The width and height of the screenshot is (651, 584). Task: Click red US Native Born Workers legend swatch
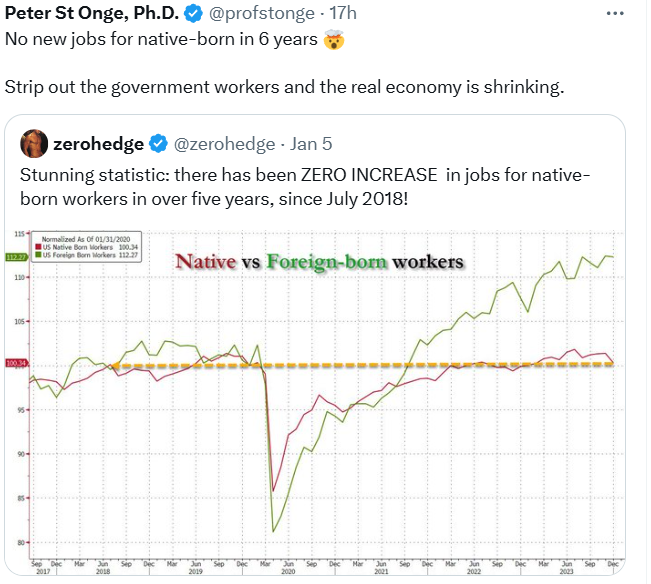[x=38, y=245]
